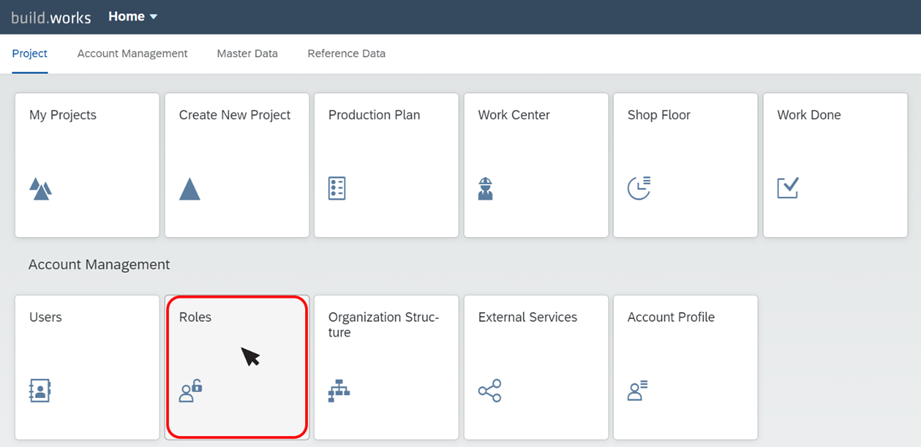
Task: Switch to the Reference Data tab
Action: (x=347, y=53)
